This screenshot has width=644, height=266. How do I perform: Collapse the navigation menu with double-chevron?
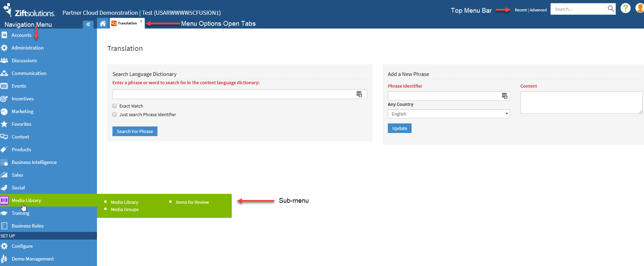88,24
